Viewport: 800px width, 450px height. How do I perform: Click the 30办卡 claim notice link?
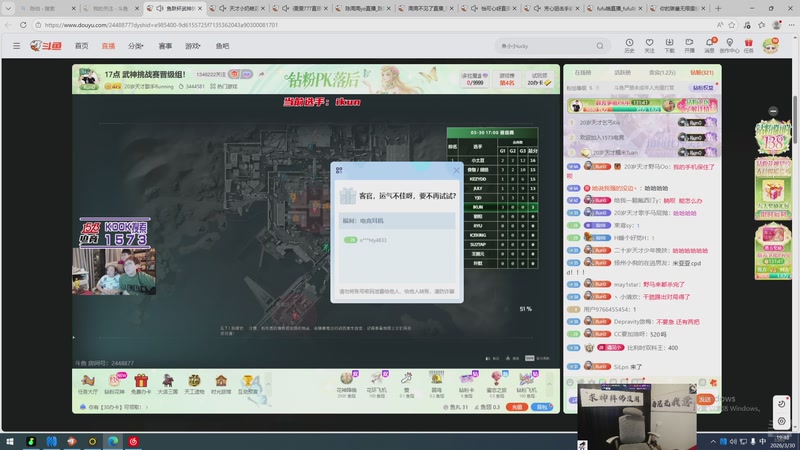115,407
